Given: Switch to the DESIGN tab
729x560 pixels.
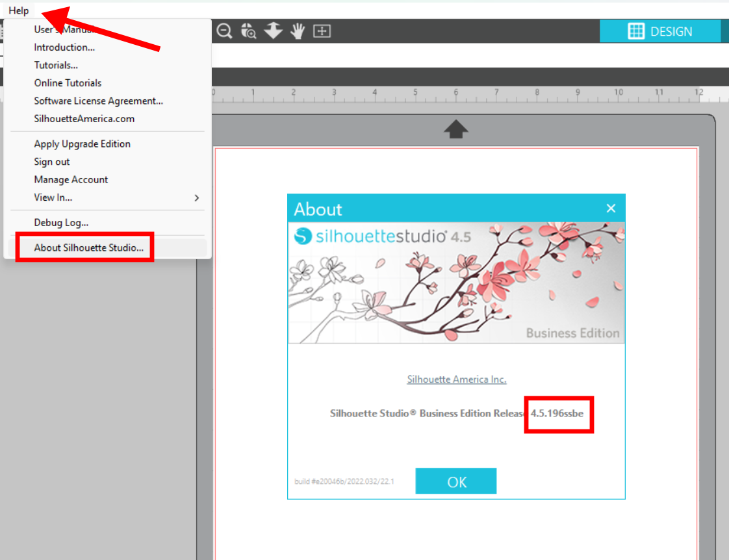Looking at the screenshot, I should (x=660, y=31).
